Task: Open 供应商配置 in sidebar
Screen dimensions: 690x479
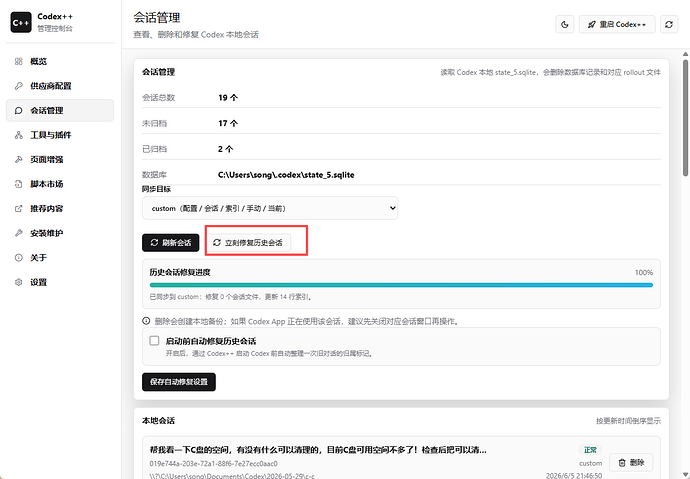Action: [60, 86]
